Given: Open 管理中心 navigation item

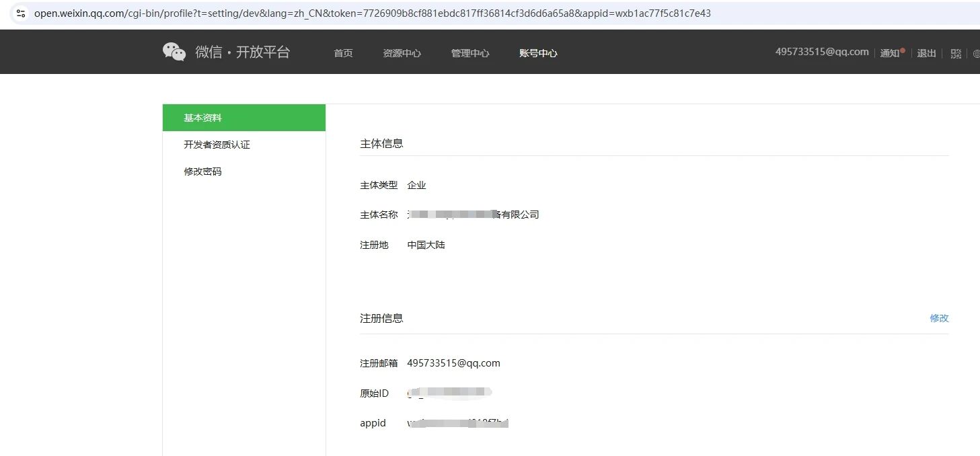Looking at the screenshot, I should pos(470,53).
